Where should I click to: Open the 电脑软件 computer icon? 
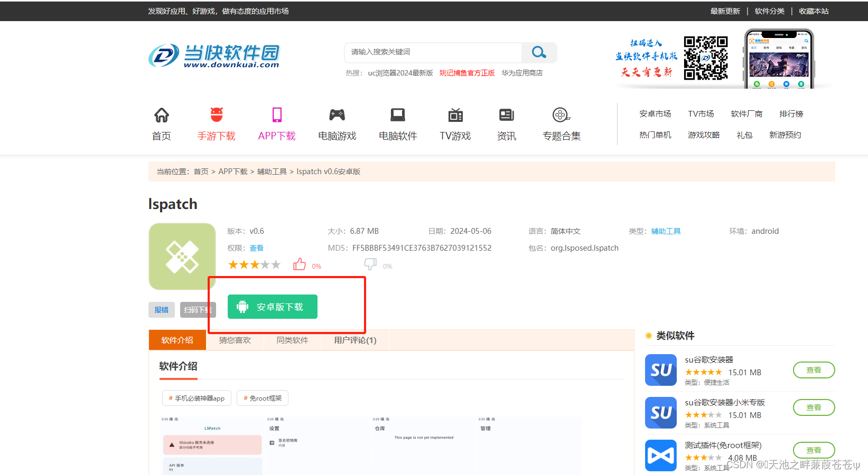(398, 115)
